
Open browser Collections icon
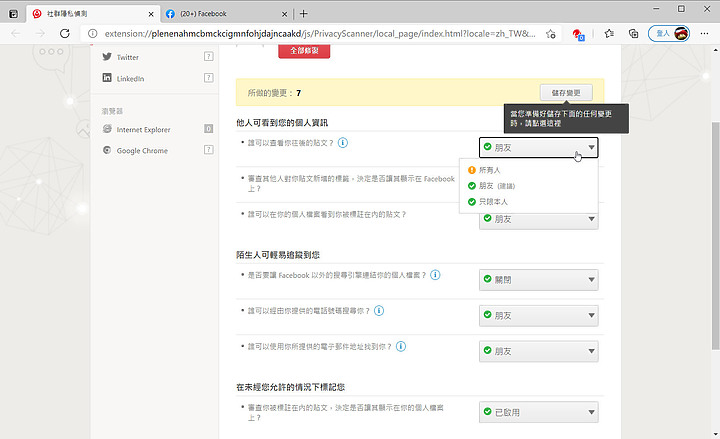click(x=633, y=34)
